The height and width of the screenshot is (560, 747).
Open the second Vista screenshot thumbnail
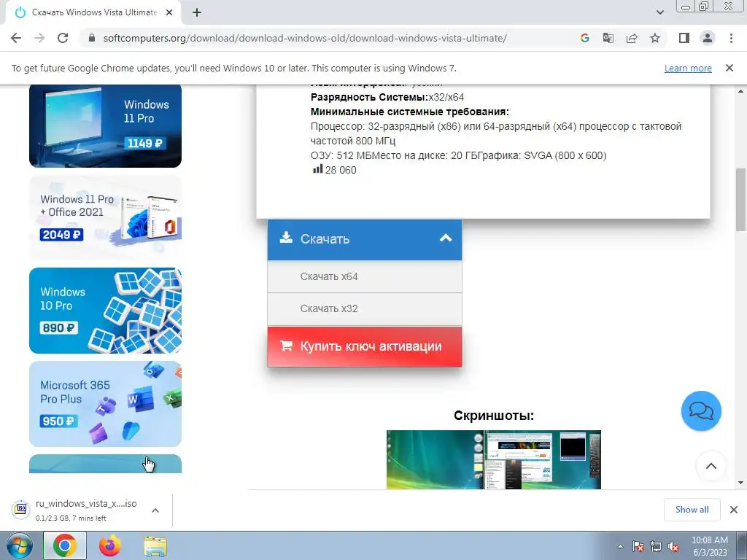click(543, 459)
